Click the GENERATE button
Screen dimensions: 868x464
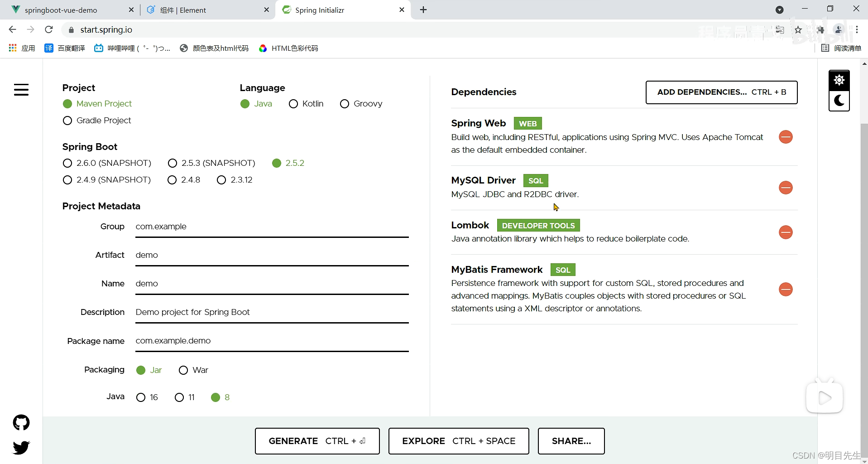pos(317,441)
